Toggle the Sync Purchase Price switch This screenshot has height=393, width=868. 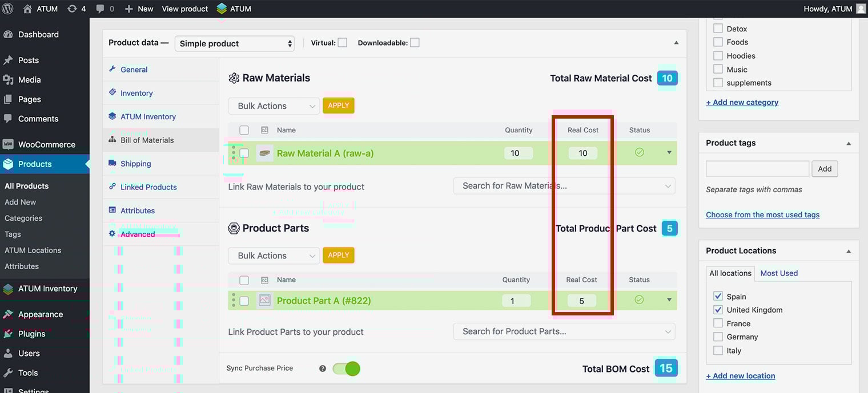[x=346, y=368]
